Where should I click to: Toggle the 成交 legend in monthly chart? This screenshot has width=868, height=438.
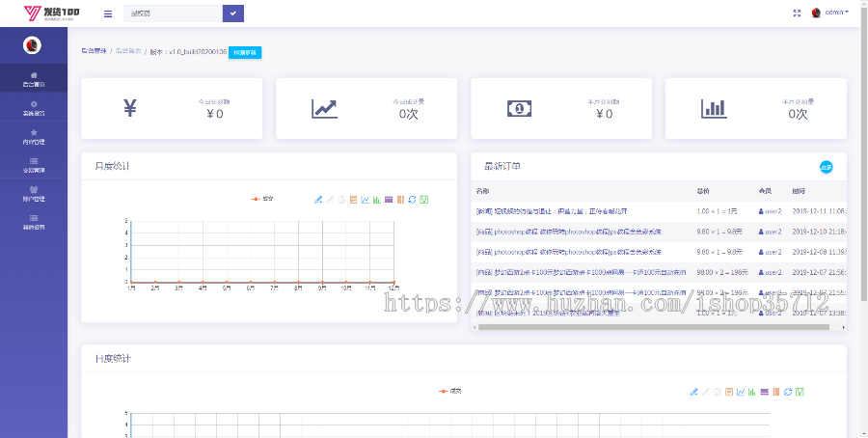[x=262, y=199]
